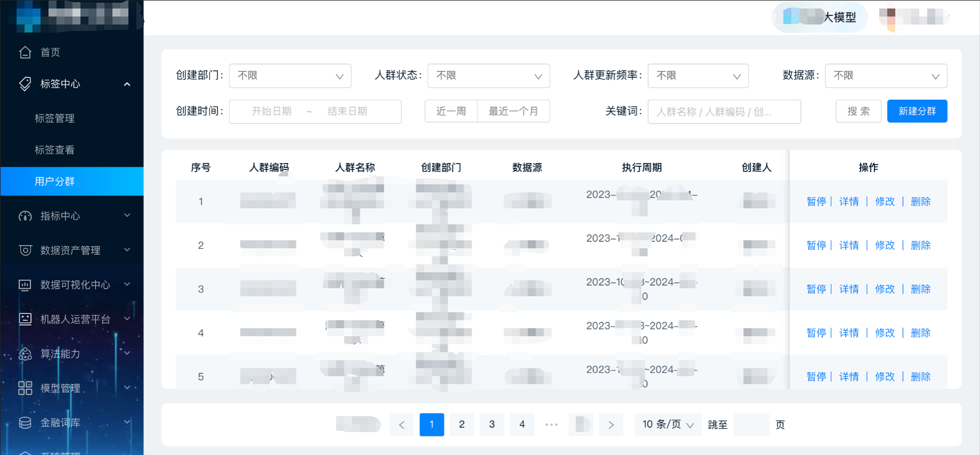The width and height of the screenshot is (980, 455).
Task: Select the 最近一个月 quick filter
Action: pyautogui.click(x=514, y=111)
